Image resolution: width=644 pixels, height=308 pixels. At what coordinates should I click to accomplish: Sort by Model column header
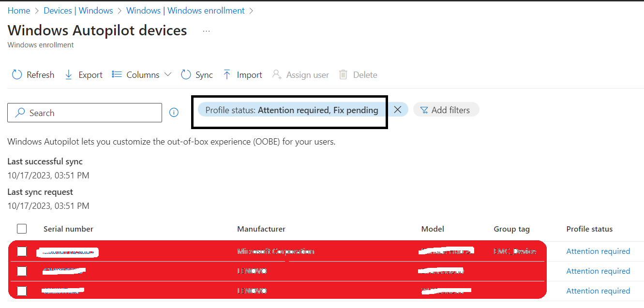[433, 229]
